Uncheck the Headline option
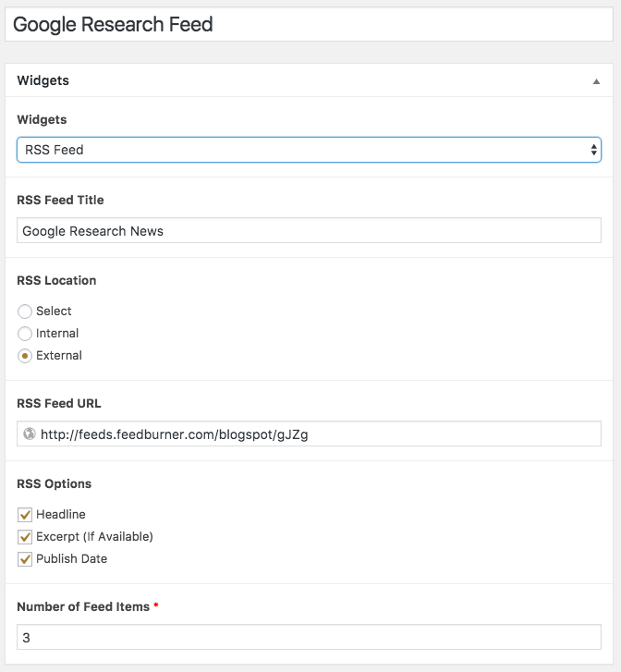The width and height of the screenshot is (621, 672). pyautogui.click(x=25, y=515)
